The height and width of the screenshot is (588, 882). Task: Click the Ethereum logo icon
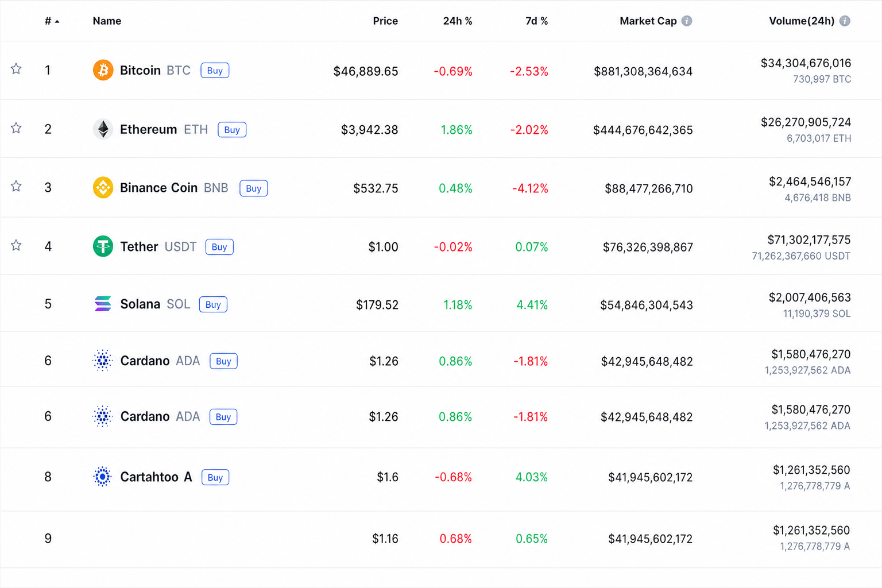[x=103, y=129]
